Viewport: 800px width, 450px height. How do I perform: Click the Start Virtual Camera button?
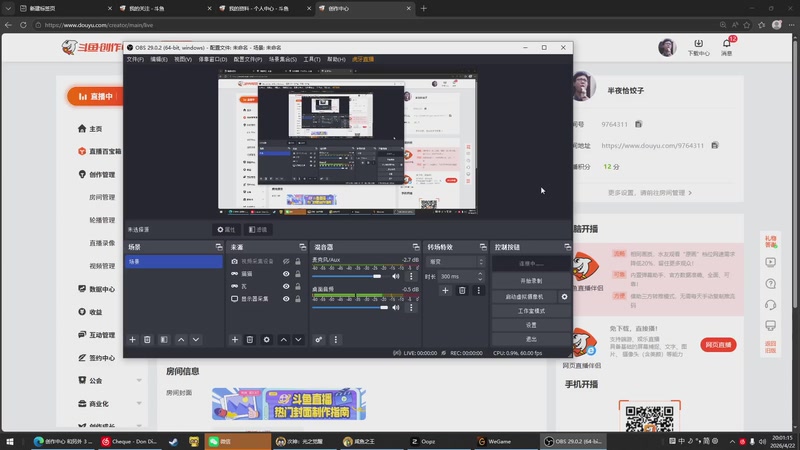point(524,296)
